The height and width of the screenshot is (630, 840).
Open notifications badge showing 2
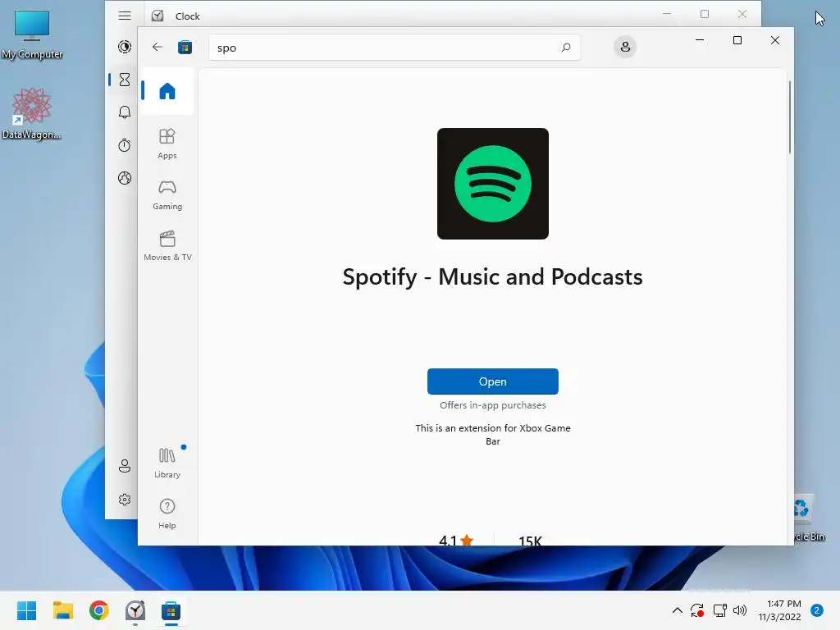(817, 610)
